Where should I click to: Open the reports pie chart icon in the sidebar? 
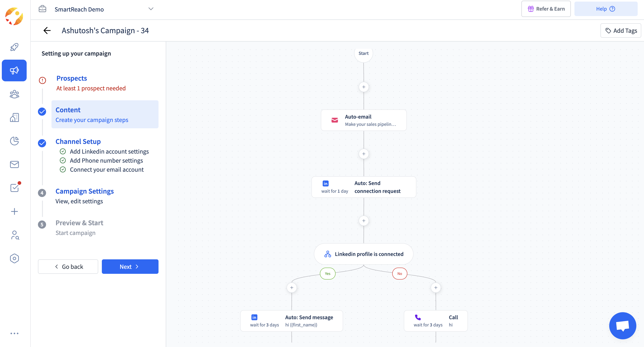coord(14,141)
